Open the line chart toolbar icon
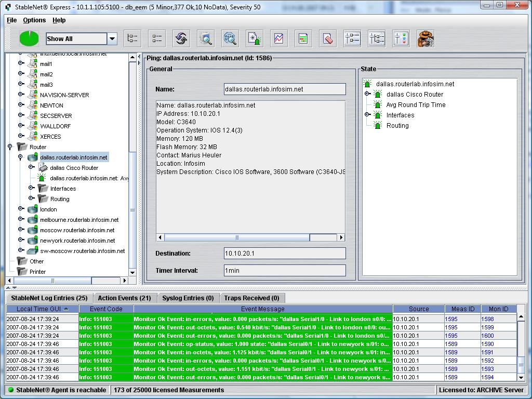The width and height of the screenshot is (532, 399). tap(279, 38)
